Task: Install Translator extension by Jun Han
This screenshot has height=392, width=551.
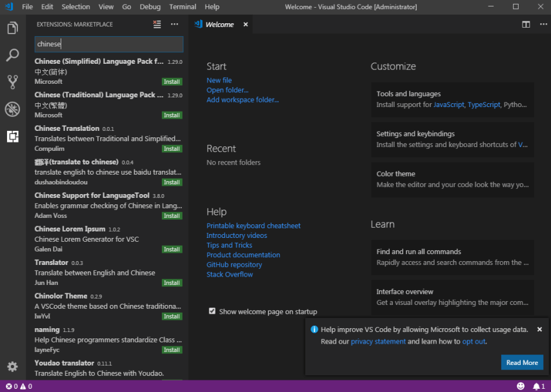Action: [172, 283]
